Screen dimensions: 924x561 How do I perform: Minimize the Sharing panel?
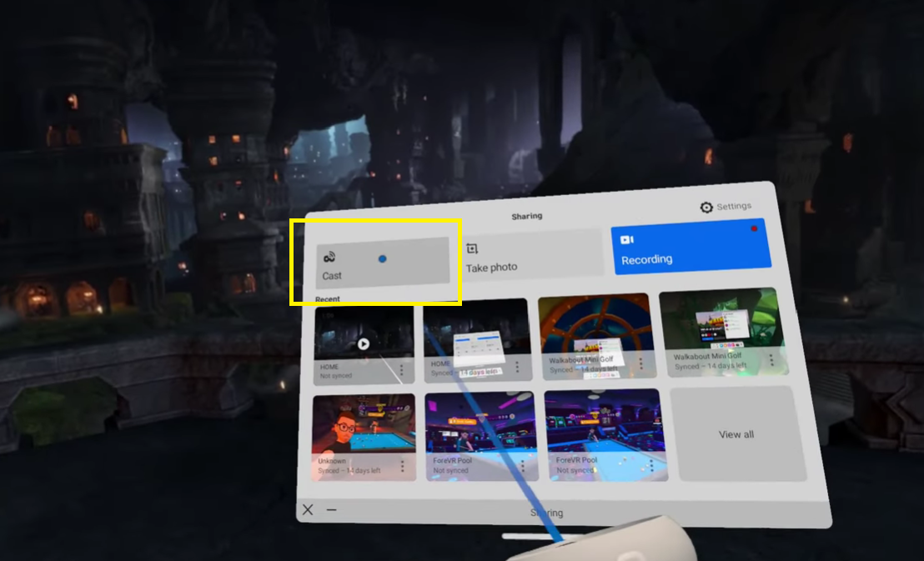pyautogui.click(x=332, y=509)
